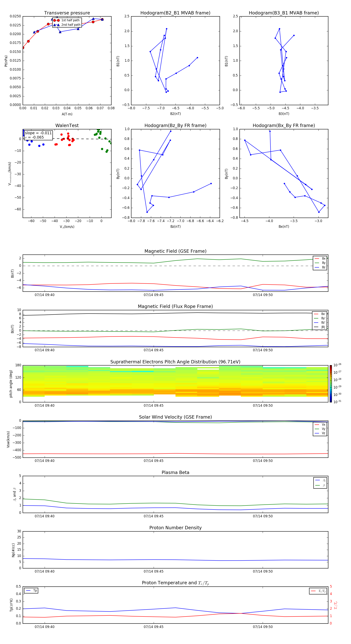Click the 'Magnetic Field (GSE Frame)' title
Image resolution: width=351 pixels, height=644 pixels.
[175, 251]
